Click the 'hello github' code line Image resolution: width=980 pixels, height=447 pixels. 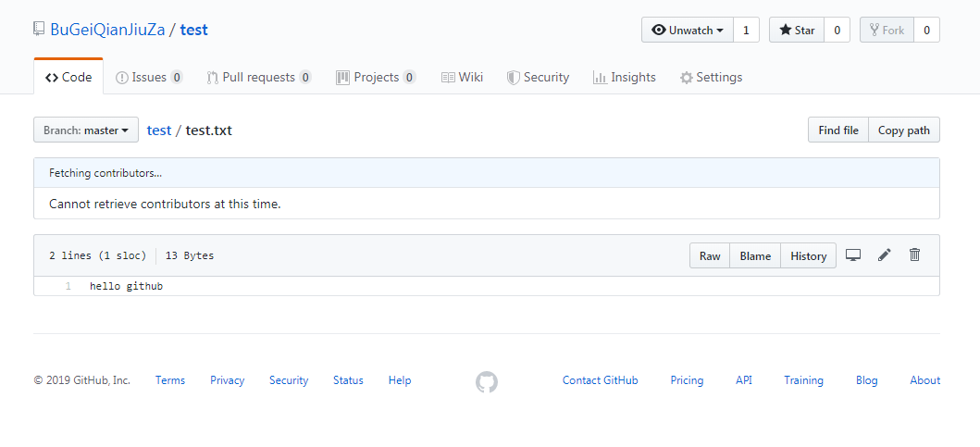pyautogui.click(x=126, y=286)
